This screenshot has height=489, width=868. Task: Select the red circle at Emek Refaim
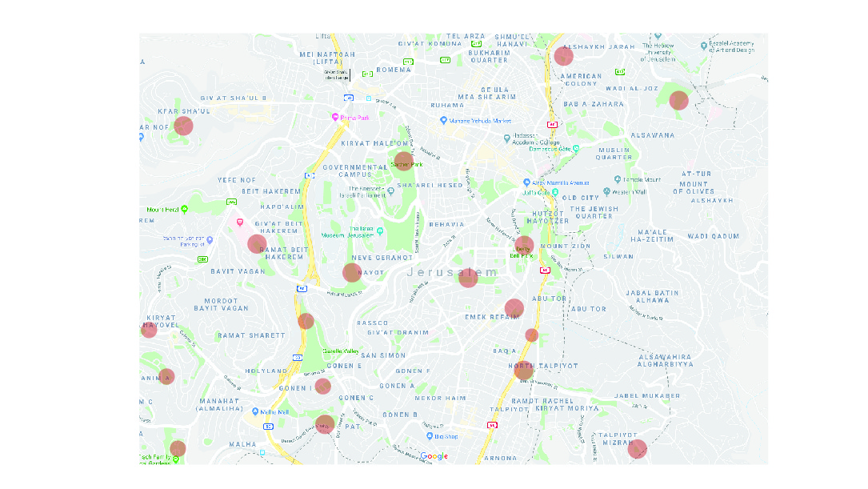(514, 308)
